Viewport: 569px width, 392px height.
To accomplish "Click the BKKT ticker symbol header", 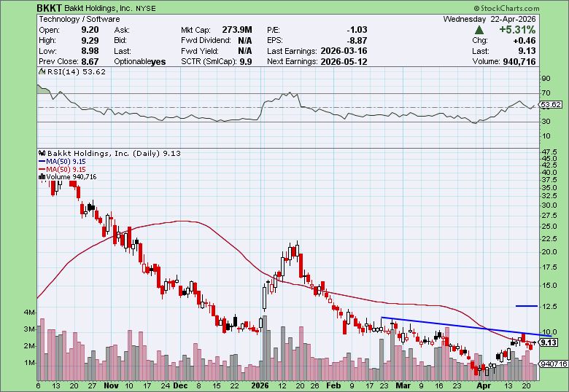I will (50, 8).
